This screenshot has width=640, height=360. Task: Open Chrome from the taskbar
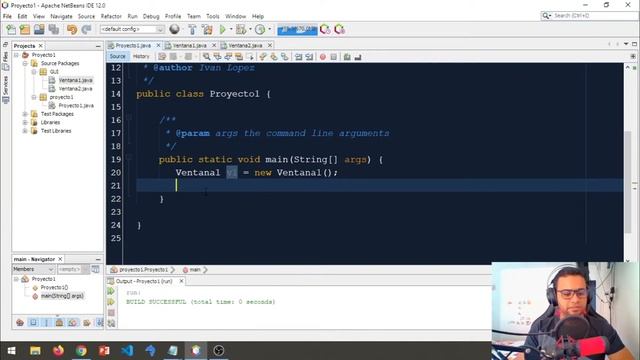81,351
